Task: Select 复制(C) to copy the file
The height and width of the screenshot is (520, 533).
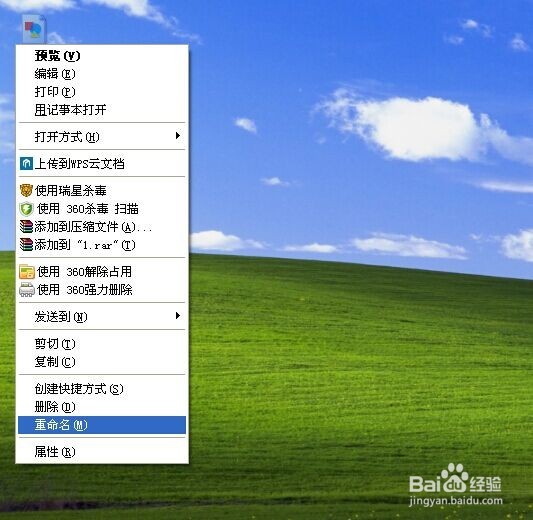Action: 102,362
